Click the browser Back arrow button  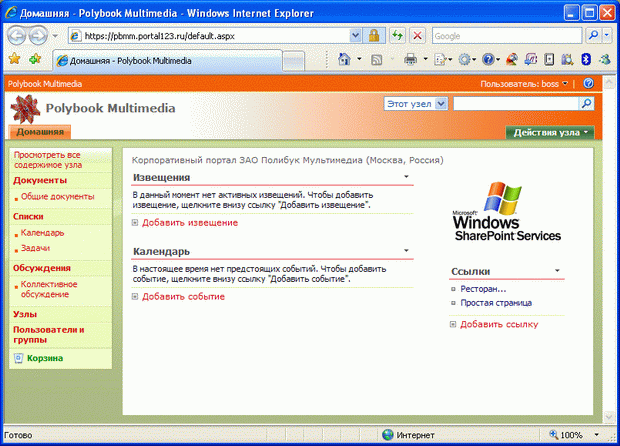[x=17, y=36]
